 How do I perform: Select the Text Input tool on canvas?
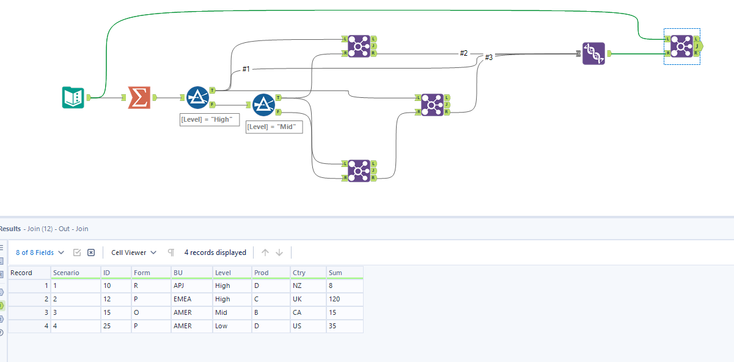click(x=73, y=97)
